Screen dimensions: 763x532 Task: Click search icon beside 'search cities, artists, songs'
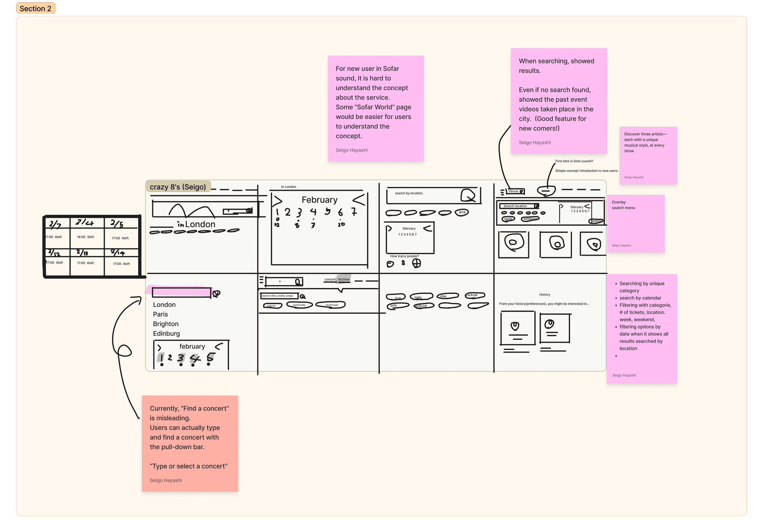click(x=303, y=297)
